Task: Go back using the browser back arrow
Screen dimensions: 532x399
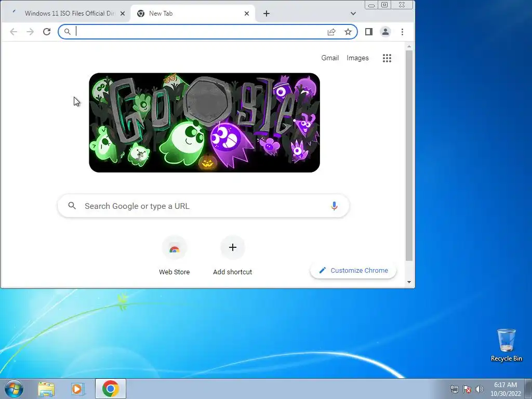Action: (14, 32)
